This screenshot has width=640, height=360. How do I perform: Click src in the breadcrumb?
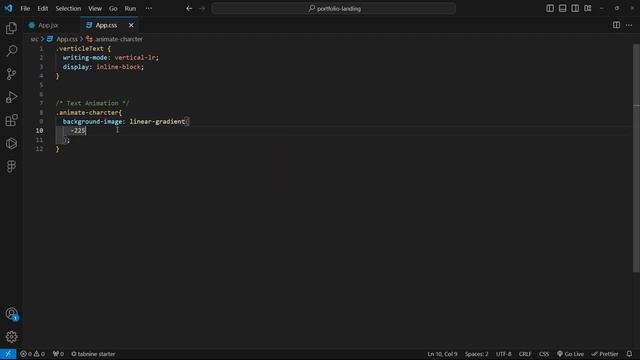34,39
